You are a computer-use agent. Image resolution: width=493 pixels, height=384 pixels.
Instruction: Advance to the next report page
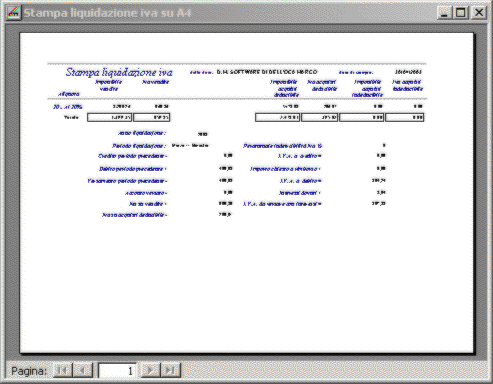(x=151, y=370)
